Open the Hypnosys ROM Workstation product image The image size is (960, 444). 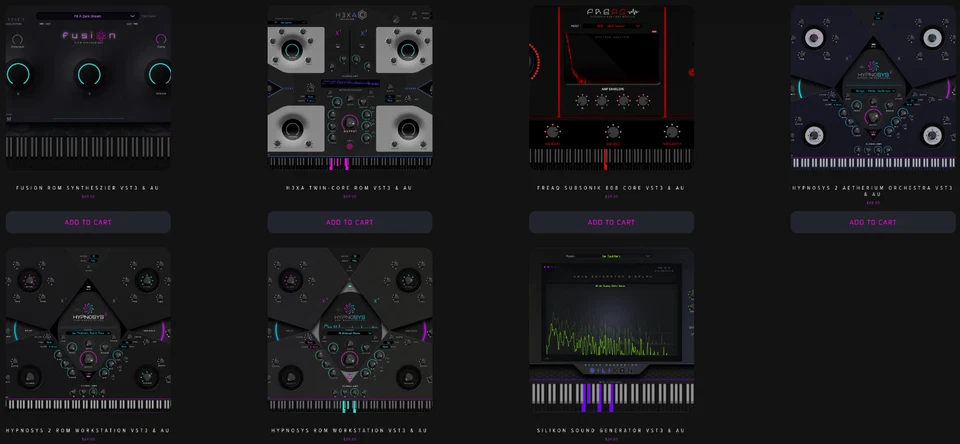[350, 330]
